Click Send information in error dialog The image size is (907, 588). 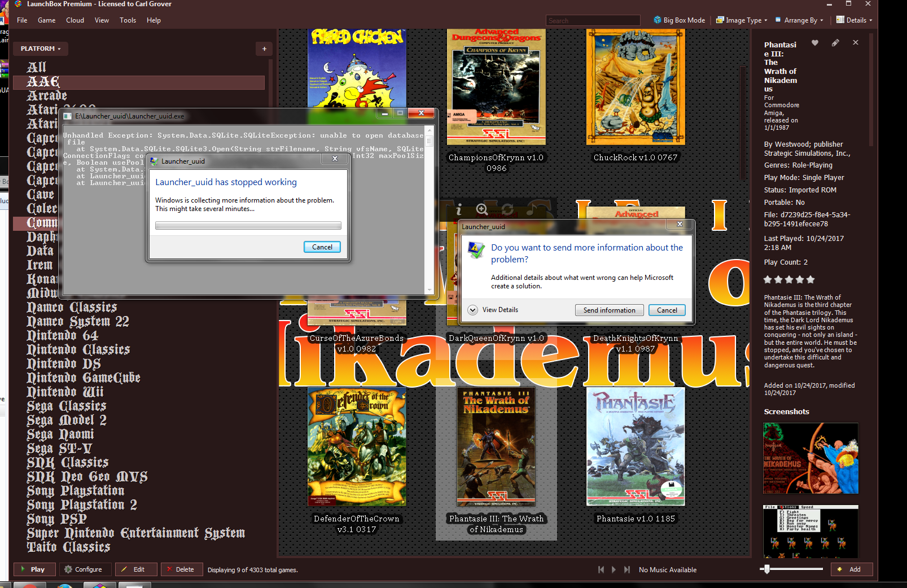coord(610,310)
